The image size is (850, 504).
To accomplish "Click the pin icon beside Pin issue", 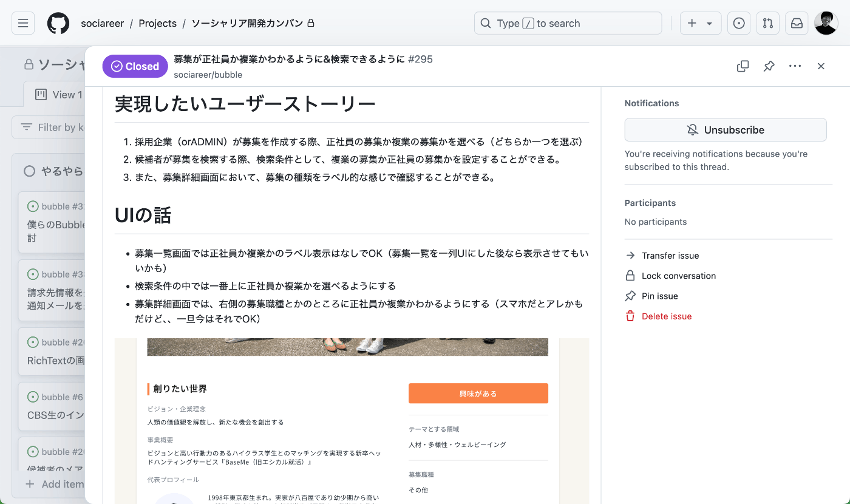I will (x=630, y=296).
